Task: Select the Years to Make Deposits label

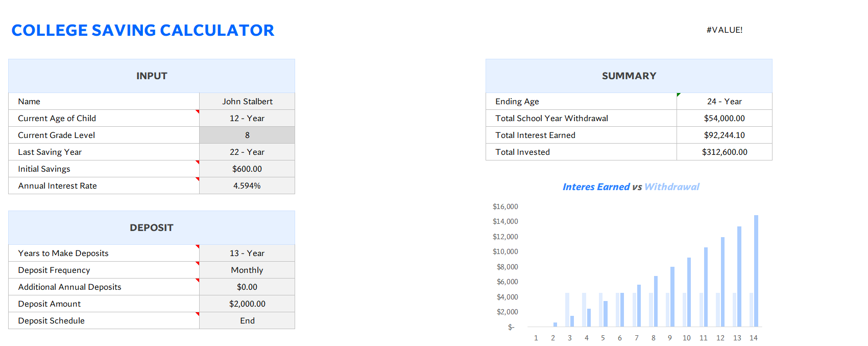Action: [63, 253]
